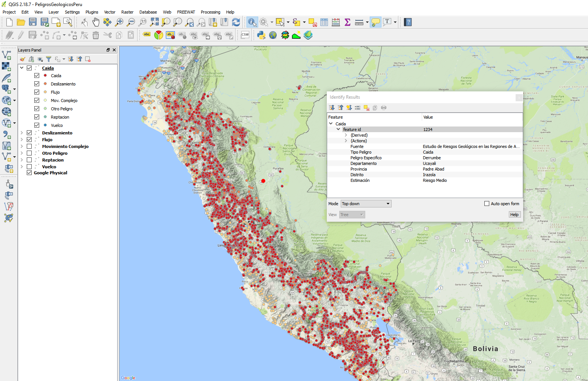The image size is (588, 381).
Task: Open the Layer menu
Action: pyautogui.click(x=54, y=12)
